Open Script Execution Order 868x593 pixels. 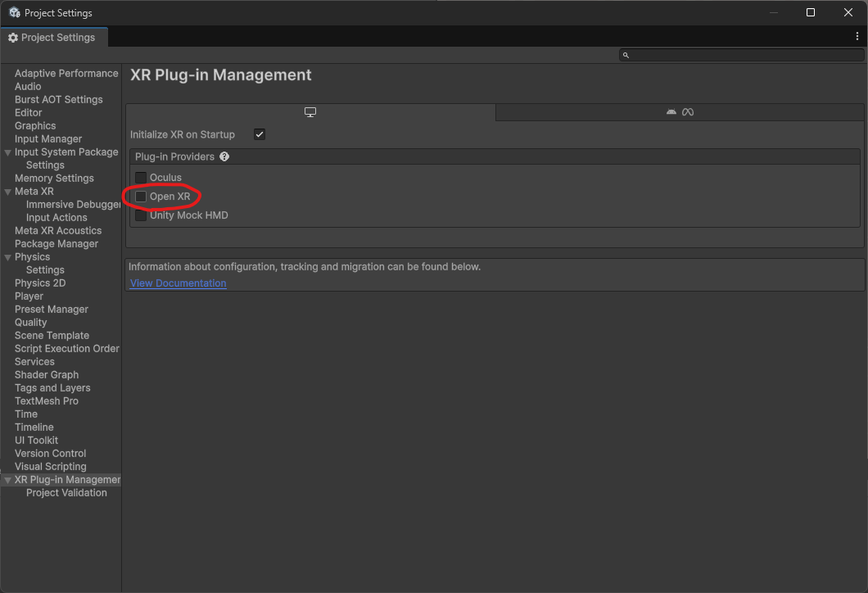pos(67,348)
